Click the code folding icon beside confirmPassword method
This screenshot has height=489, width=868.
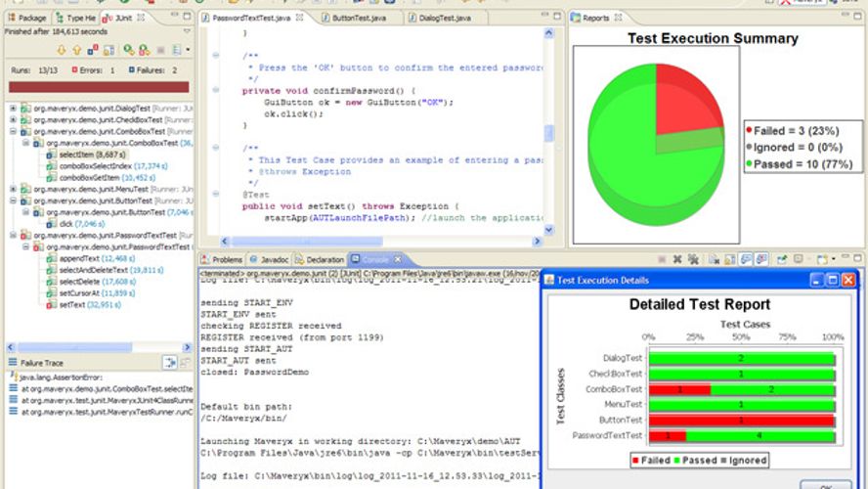[x=213, y=90]
